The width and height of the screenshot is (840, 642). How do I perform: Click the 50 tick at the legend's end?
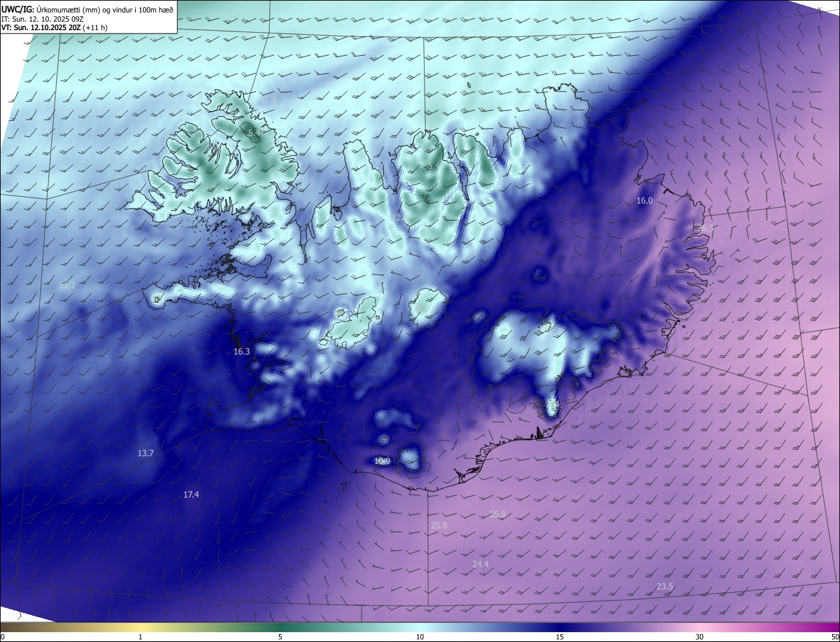[x=835, y=637]
